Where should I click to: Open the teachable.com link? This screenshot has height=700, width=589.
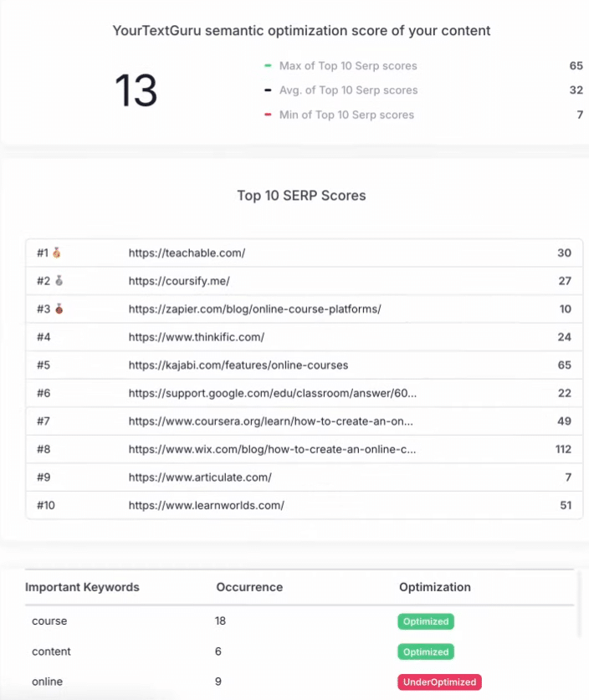[187, 253]
